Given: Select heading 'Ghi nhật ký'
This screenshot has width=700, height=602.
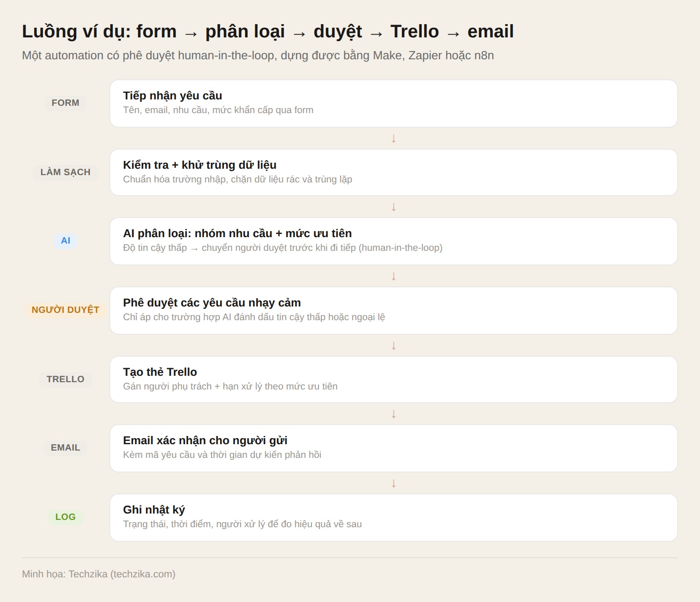Looking at the screenshot, I should (154, 510).
